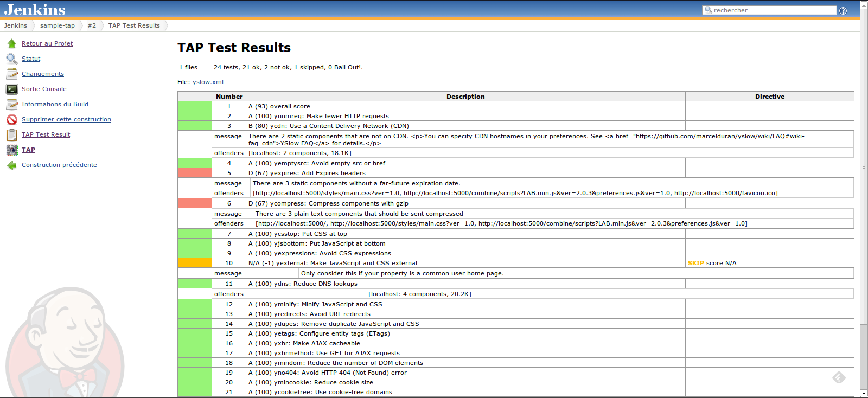
Task: Click 'ymindom: Reduce the number of DOM elements' row
Action: point(516,363)
